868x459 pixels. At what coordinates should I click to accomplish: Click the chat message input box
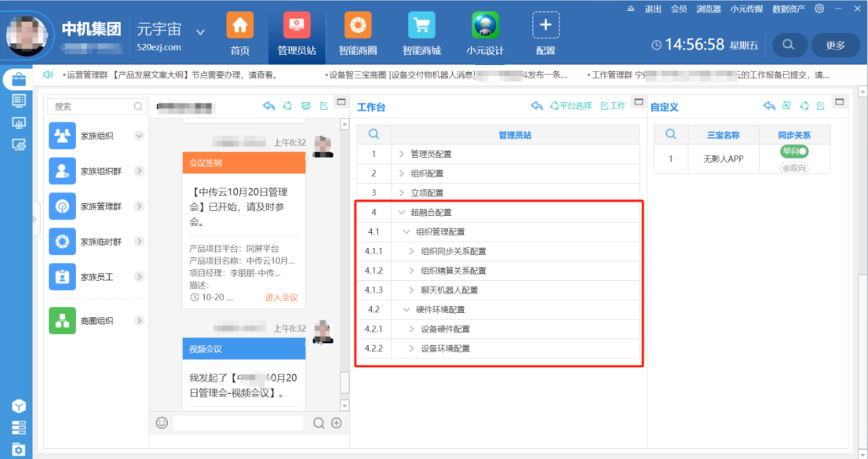(x=238, y=423)
